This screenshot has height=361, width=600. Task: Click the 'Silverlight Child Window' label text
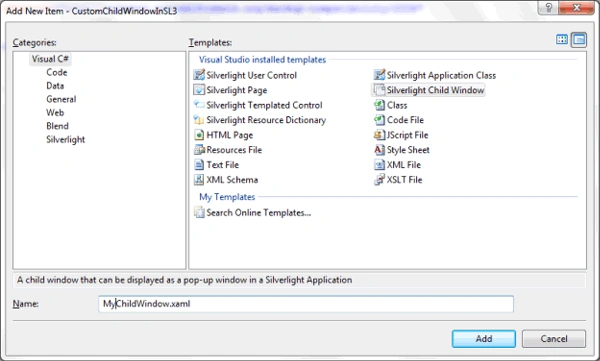435,90
